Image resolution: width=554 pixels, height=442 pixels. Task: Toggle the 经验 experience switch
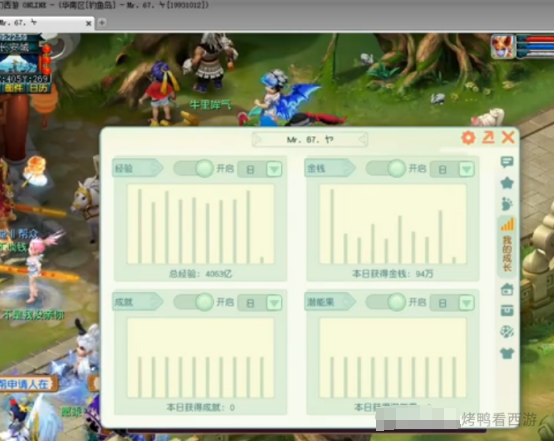click(194, 168)
